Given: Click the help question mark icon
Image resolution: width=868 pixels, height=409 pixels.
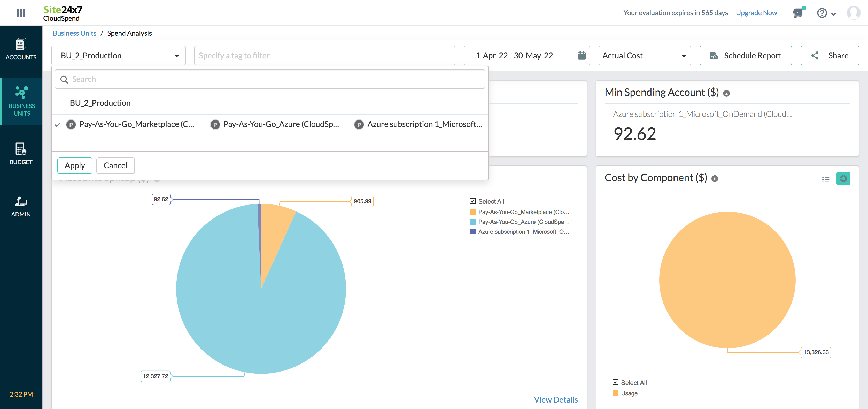Looking at the screenshot, I should pos(822,13).
